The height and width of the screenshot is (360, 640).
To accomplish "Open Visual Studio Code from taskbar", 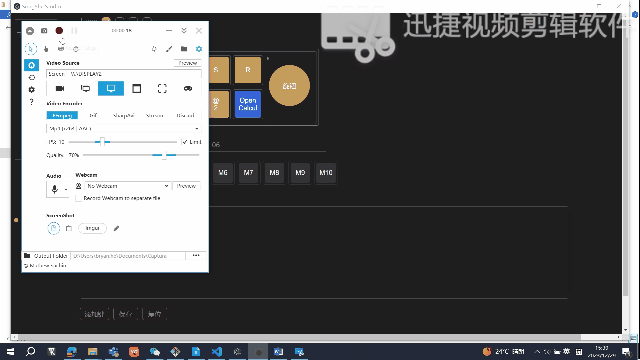I will [x=217, y=351].
